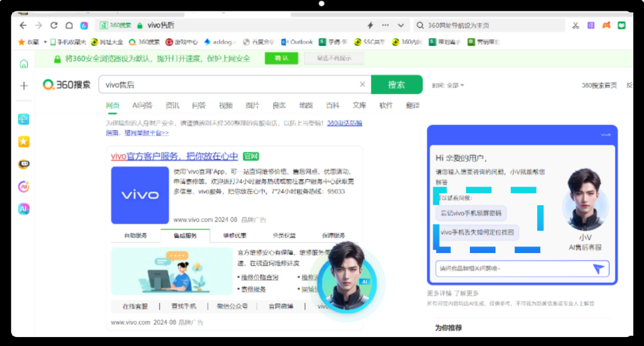
Task: Switch to the 图片 search tab
Action: (252, 106)
